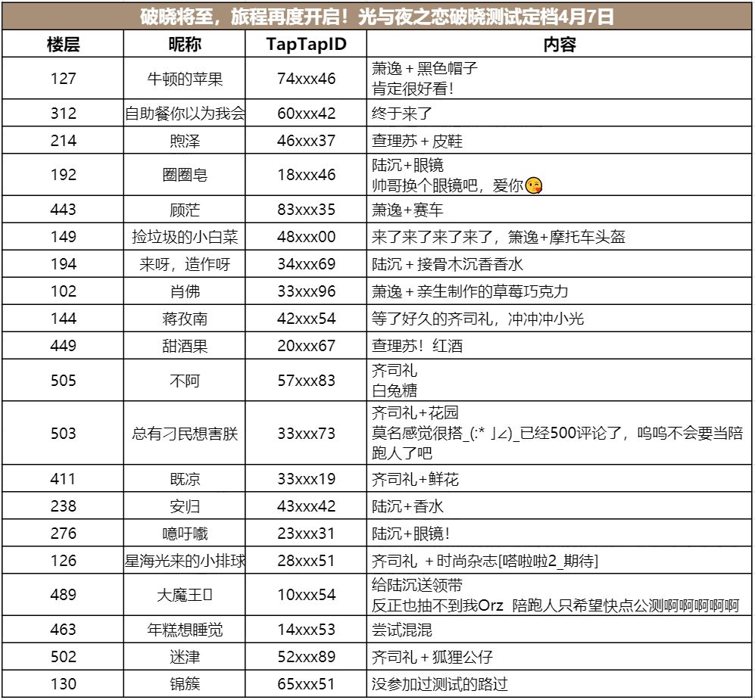
Task: Click TapTapID cell 33xxx96
Action: tap(306, 291)
